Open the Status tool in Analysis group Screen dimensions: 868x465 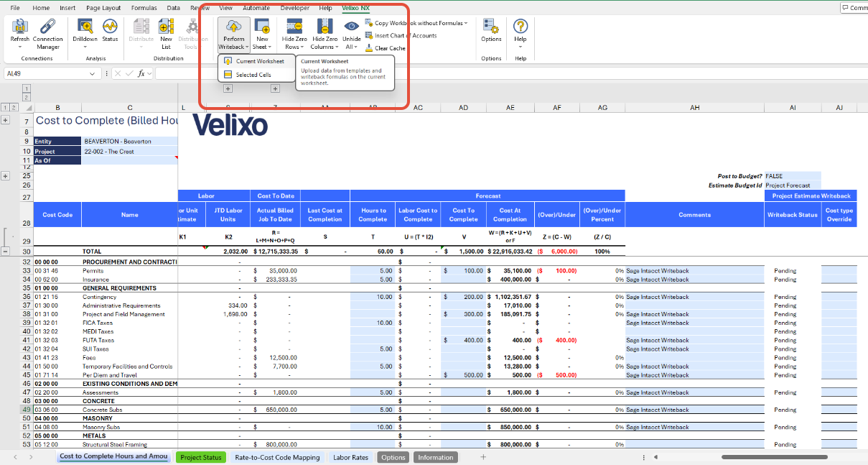110,27
